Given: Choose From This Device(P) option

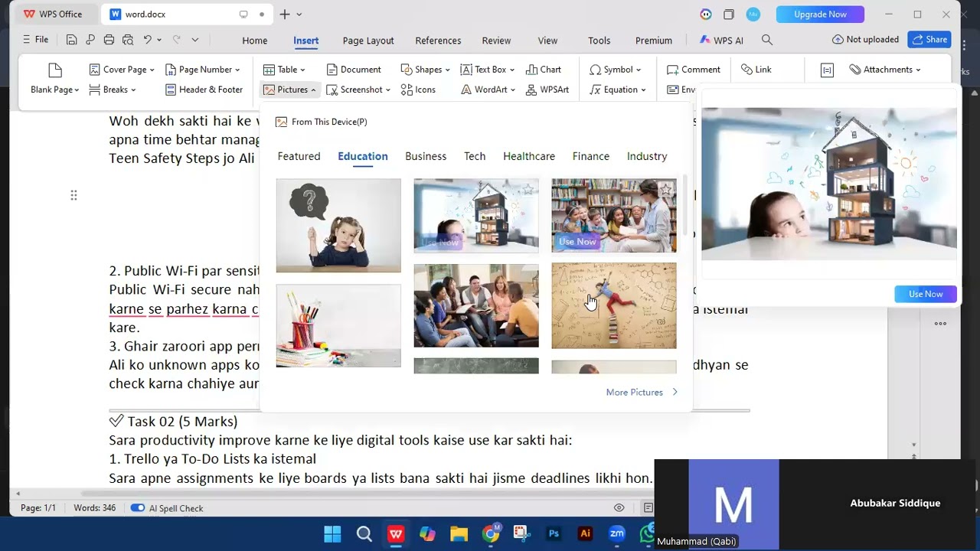Looking at the screenshot, I should coord(322,122).
